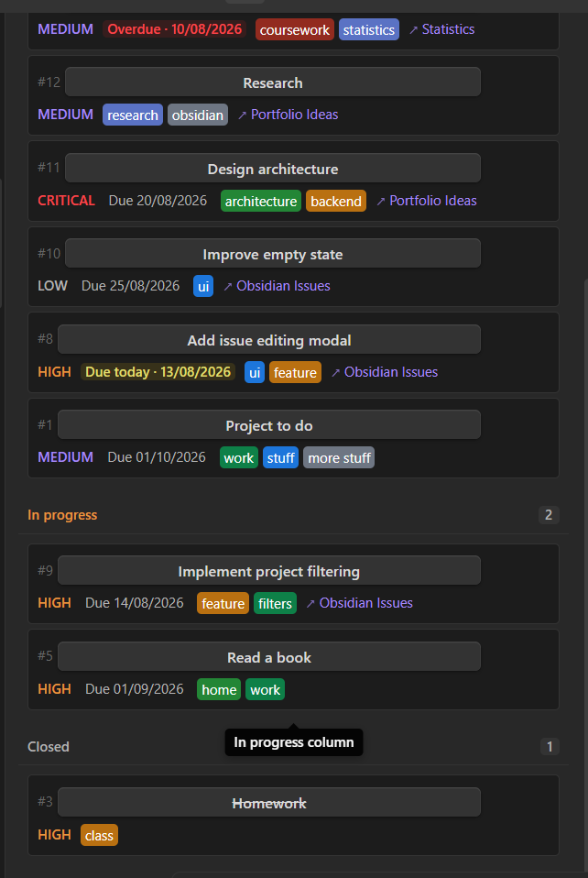Collapse the In progress column header
This screenshot has width=588, height=878.
(x=62, y=514)
